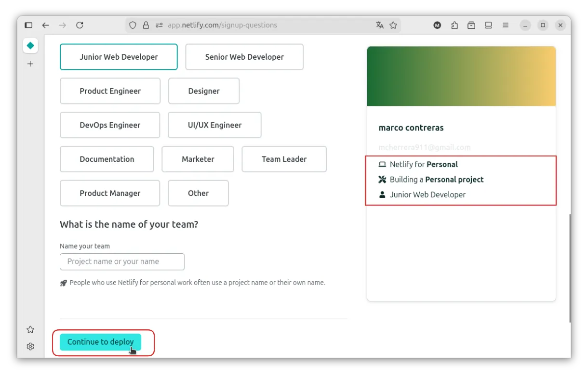Choose the Other role button
The height and width of the screenshot is (376, 588).
point(198,193)
